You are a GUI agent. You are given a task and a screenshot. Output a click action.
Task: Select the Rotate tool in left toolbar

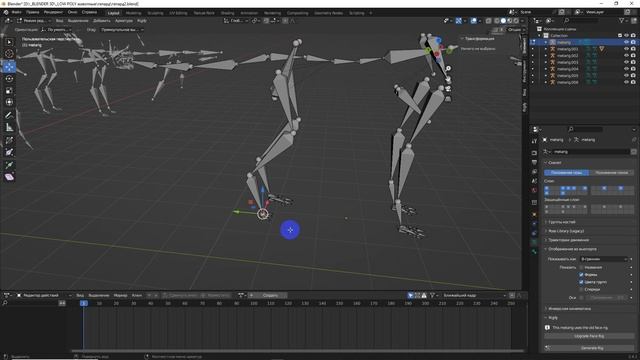[9, 78]
